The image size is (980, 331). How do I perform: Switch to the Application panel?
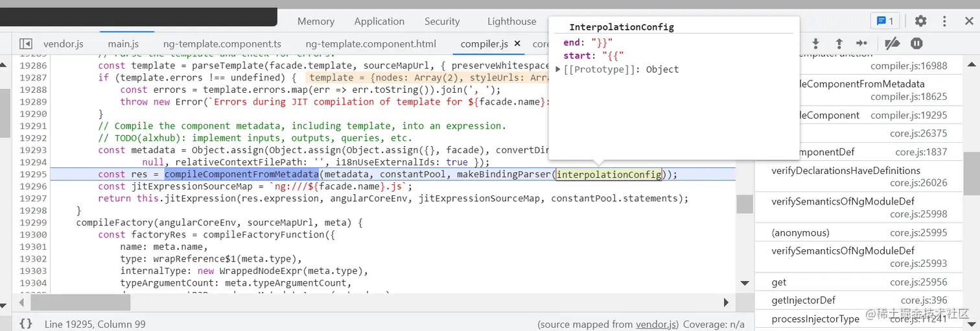(379, 21)
